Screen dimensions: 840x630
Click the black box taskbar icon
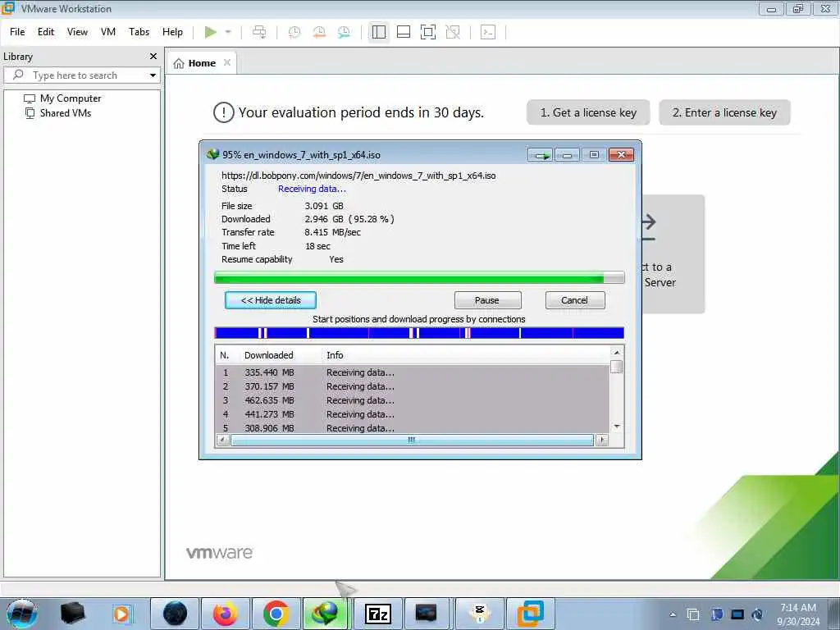point(73,614)
